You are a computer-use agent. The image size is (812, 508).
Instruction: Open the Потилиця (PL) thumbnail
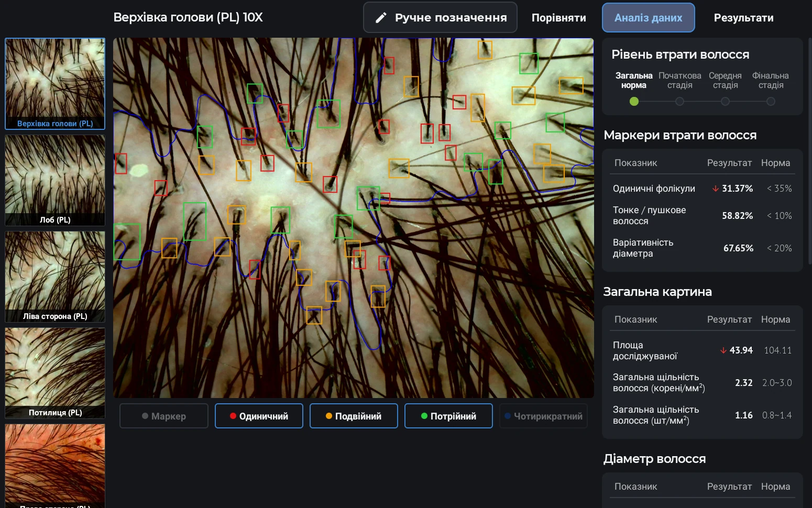click(x=55, y=373)
